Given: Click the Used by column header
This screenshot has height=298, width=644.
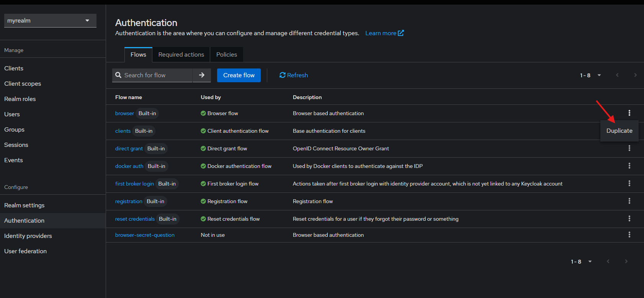Looking at the screenshot, I should coord(211,97).
